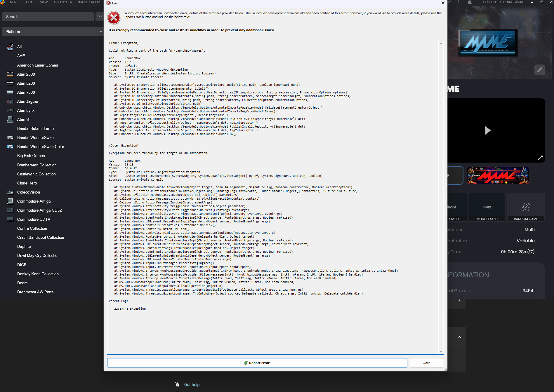Click the Atari Jaguar console icon
This screenshot has width=554, height=392.
[x=10, y=101]
